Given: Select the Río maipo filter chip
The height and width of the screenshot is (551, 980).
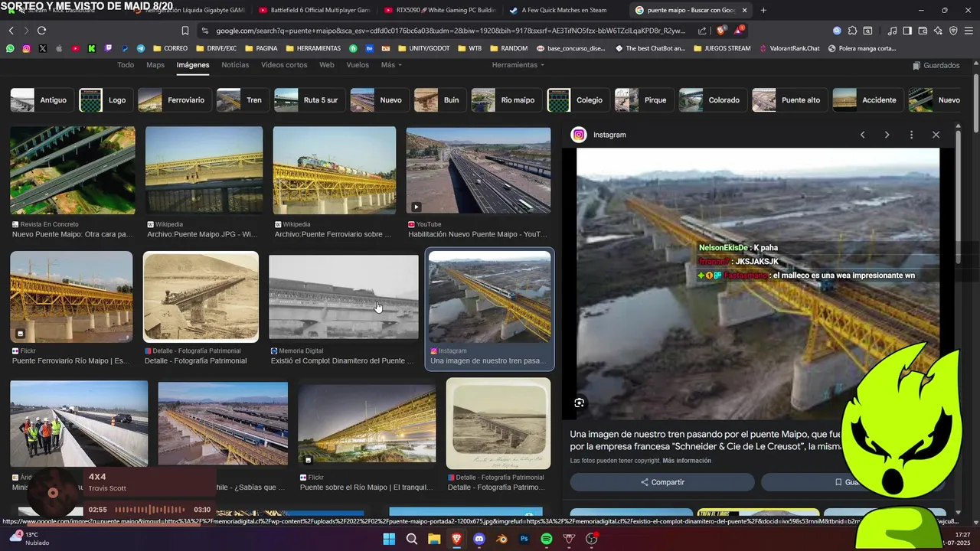Looking at the screenshot, I should pyautogui.click(x=506, y=100).
